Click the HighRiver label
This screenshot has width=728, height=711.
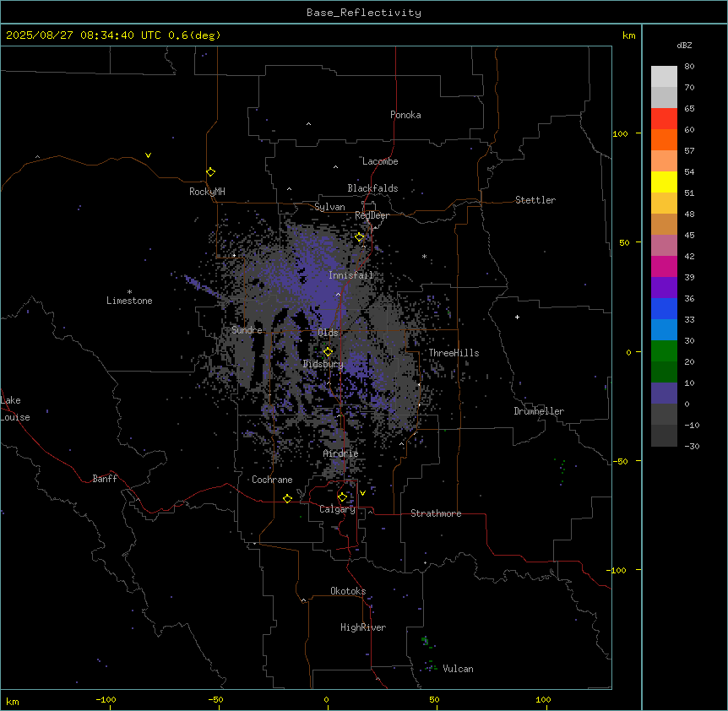pos(363,627)
